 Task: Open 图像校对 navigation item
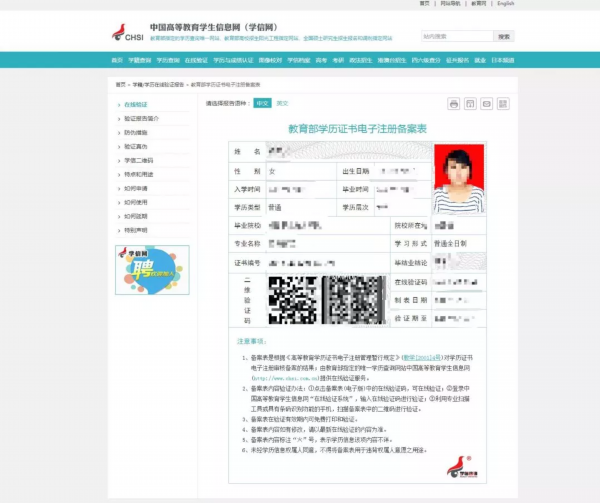pos(271,60)
